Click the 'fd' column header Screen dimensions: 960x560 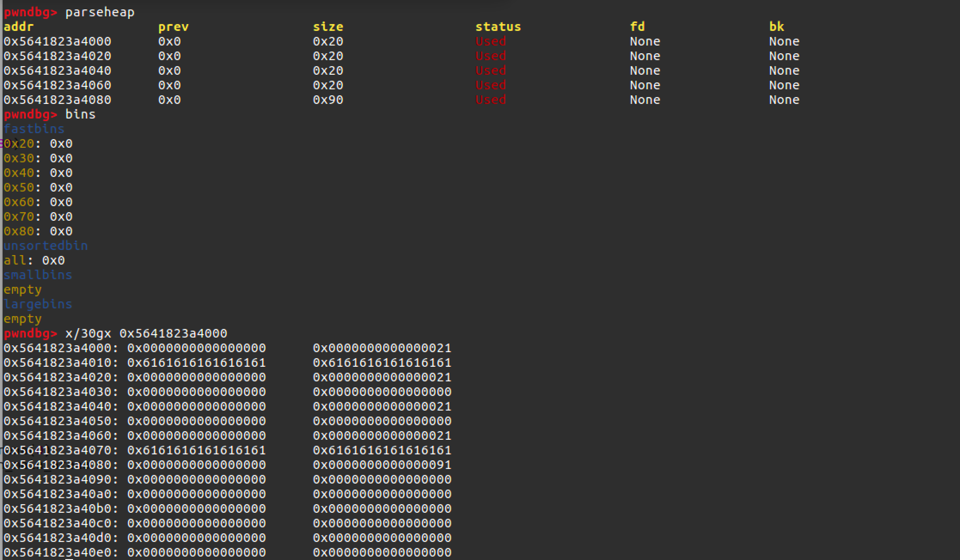(x=637, y=27)
